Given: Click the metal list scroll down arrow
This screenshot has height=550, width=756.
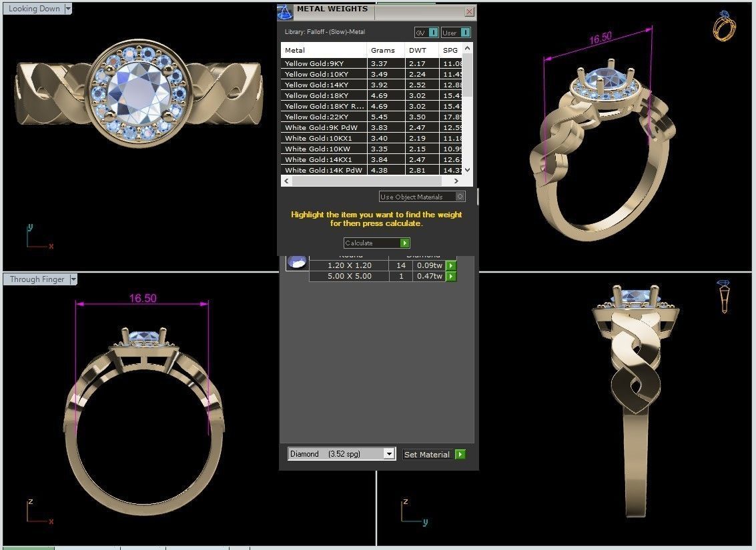Looking at the screenshot, I should click(x=466, y=170).
